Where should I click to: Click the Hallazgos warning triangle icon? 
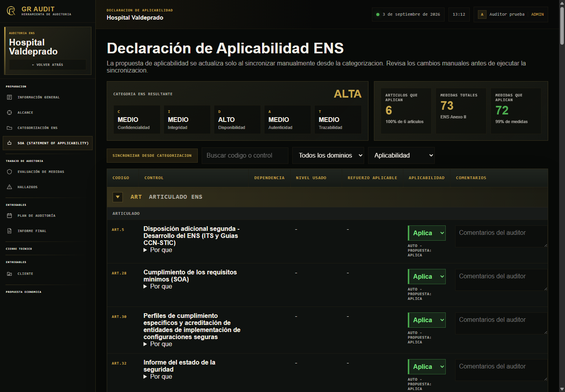point(9,187)
